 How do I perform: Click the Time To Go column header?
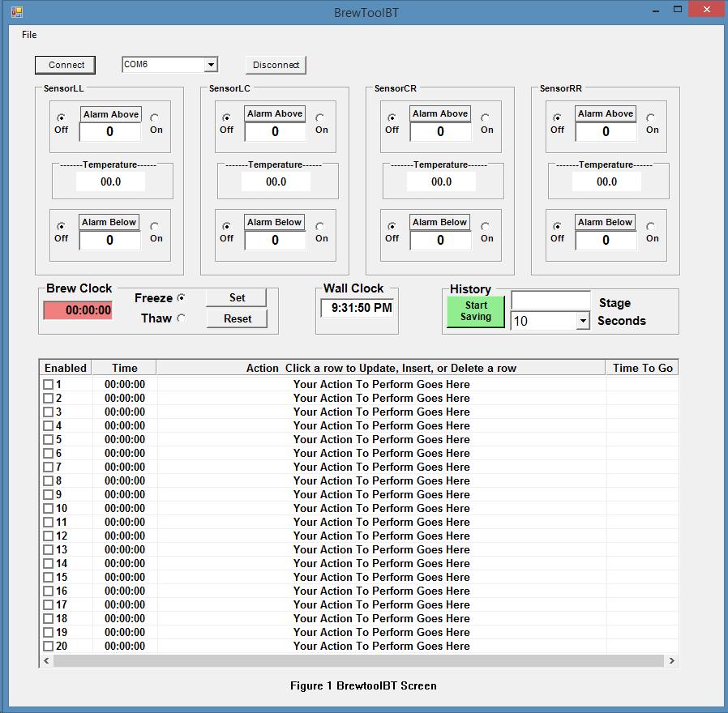point(642,368)
